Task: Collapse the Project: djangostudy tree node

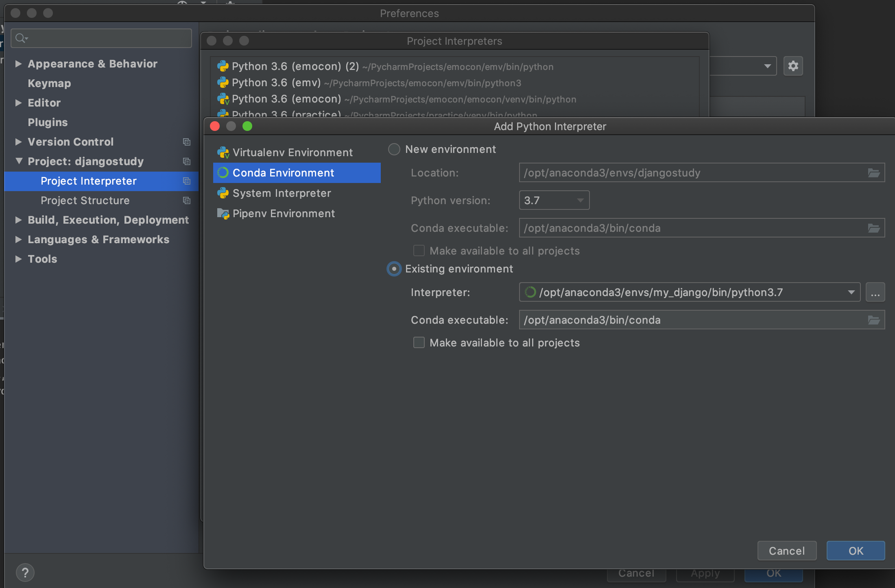Action: pyautogui.click(x=19, y=161)
